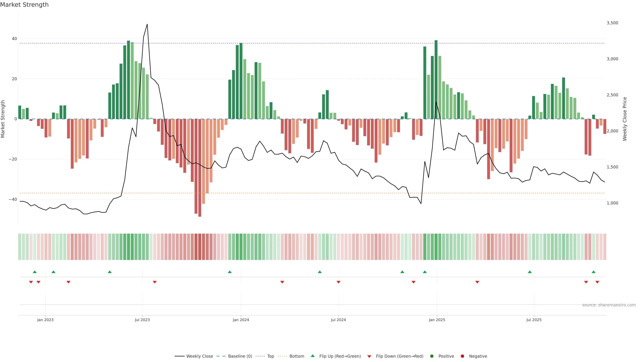Viewport: 644px width, 362px height.
Task: Click the Jul 2025 x-axis label
Action: [534, 320]
